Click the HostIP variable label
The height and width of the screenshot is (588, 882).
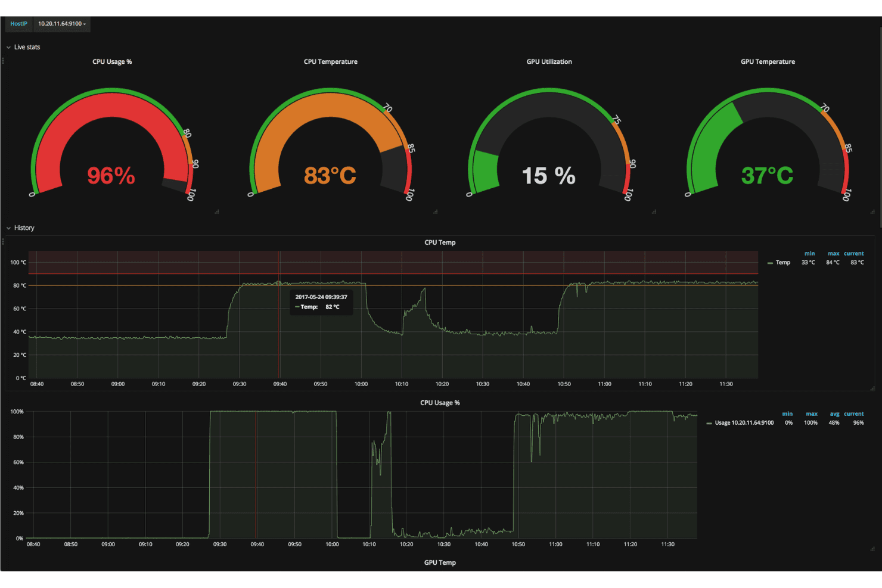tap(18, 24)
